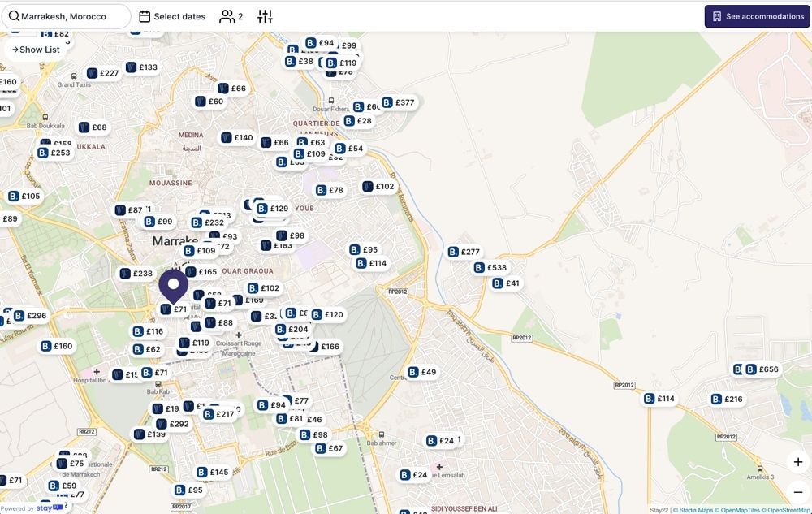Zoom in with the plus button
This screenshot has height=514, width=812.
(798, 462)
